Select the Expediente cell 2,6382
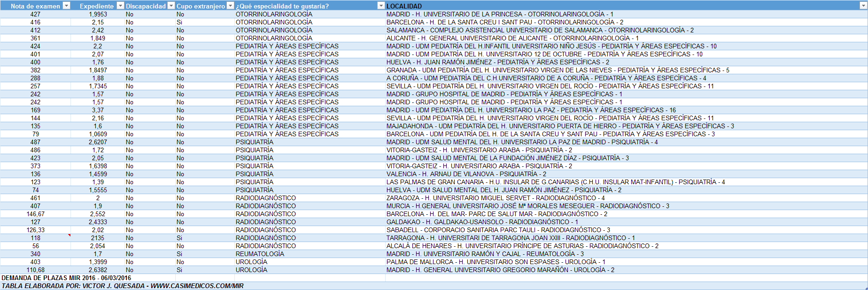This screenshot has width=868, height=290. tap(98, 270)
